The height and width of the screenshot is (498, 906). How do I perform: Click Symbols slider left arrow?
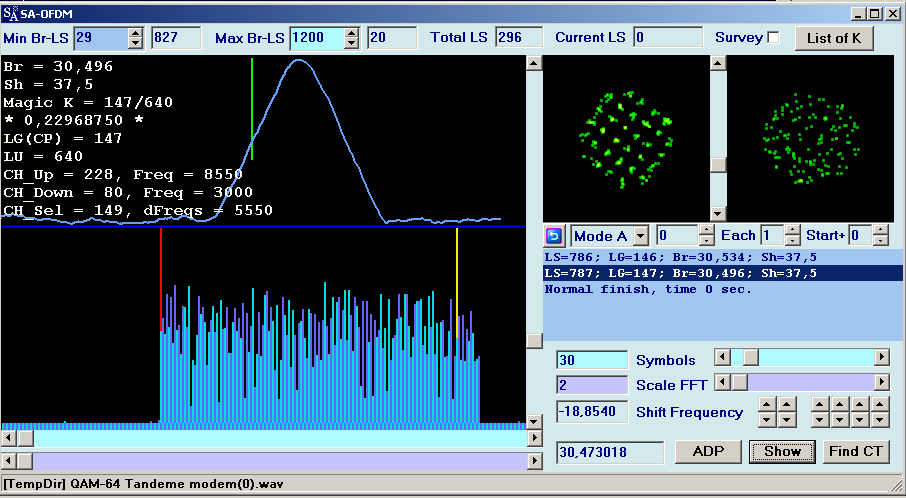coord(722,358)
